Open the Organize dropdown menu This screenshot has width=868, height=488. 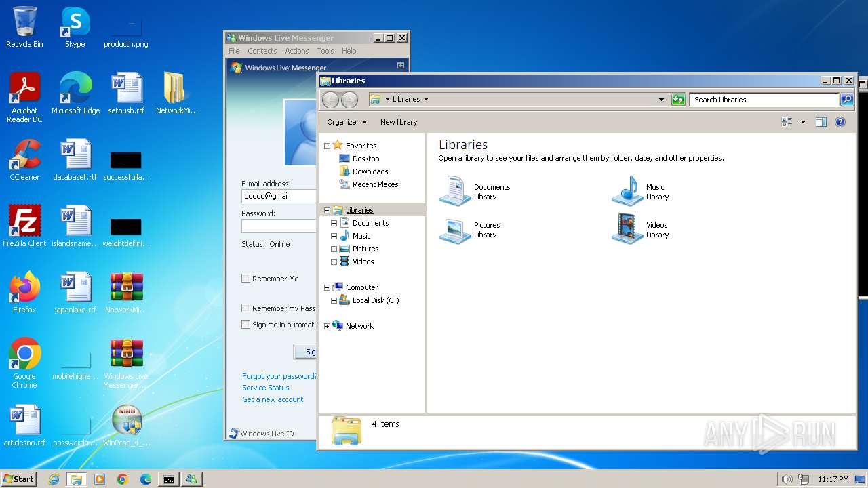pyautogui.click(x=347, y=122)
